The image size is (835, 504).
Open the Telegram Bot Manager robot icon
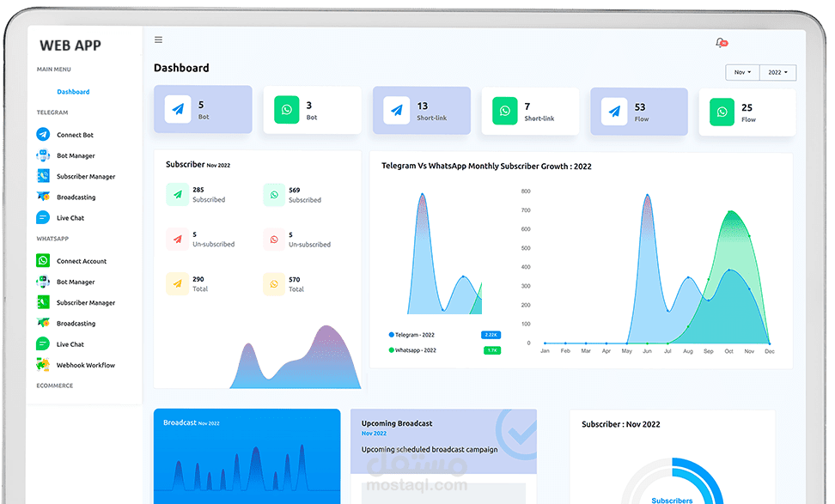tap(43, 155)
